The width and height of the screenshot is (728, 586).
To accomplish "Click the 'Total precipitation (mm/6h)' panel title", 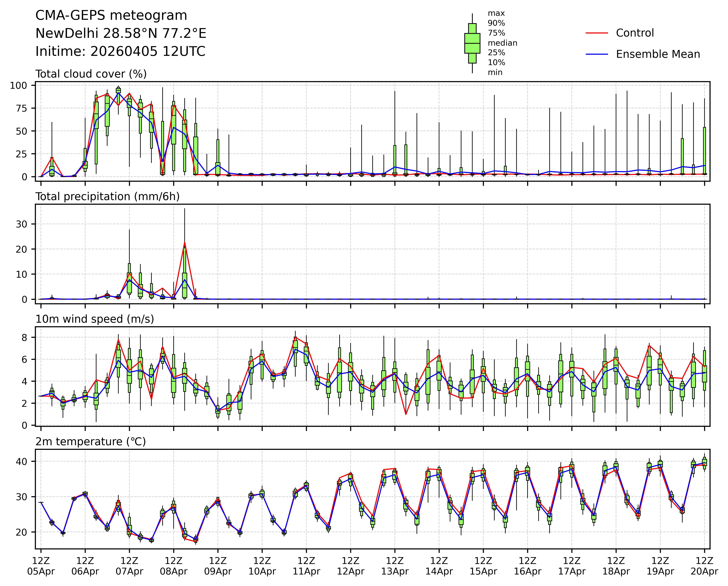I will (107, 196).
